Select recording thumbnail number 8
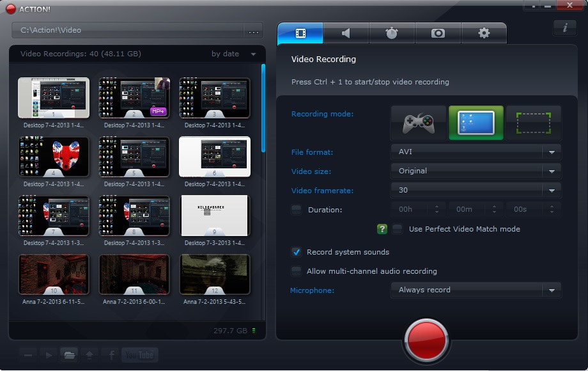The image size is (588, 371). pyautogui.click(x=134, y=216)
